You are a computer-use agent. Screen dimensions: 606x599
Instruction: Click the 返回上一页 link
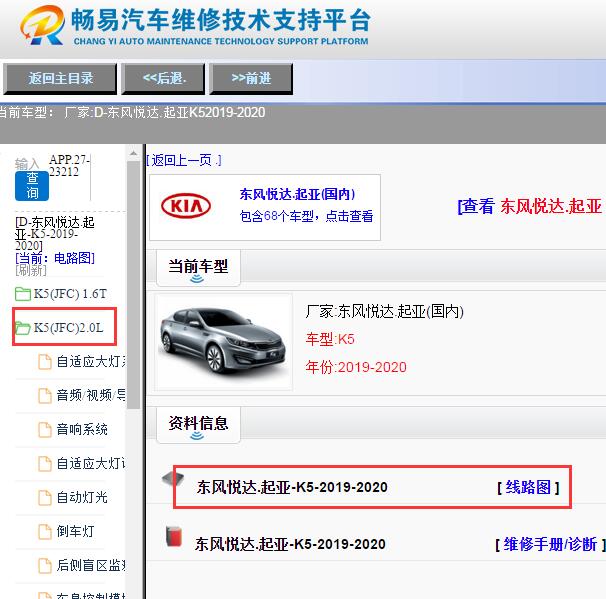click(184, 160)
